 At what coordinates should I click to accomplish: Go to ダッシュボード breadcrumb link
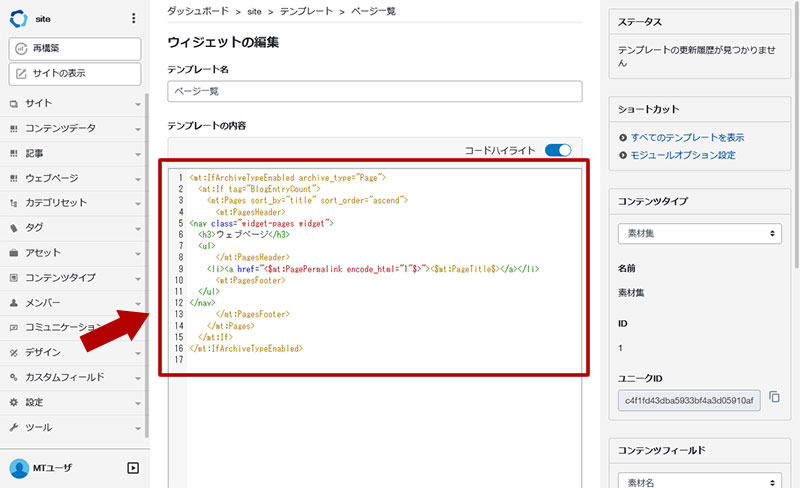[198, 11]
